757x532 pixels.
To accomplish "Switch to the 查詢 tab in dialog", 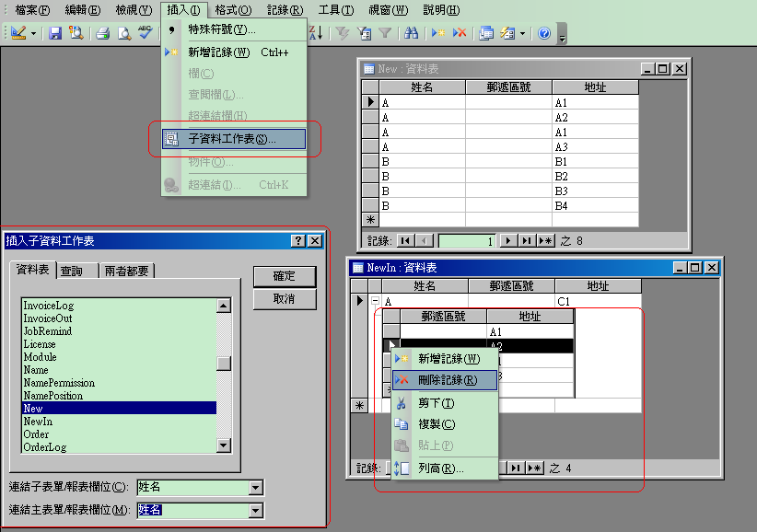I will (x=77, y=272).
